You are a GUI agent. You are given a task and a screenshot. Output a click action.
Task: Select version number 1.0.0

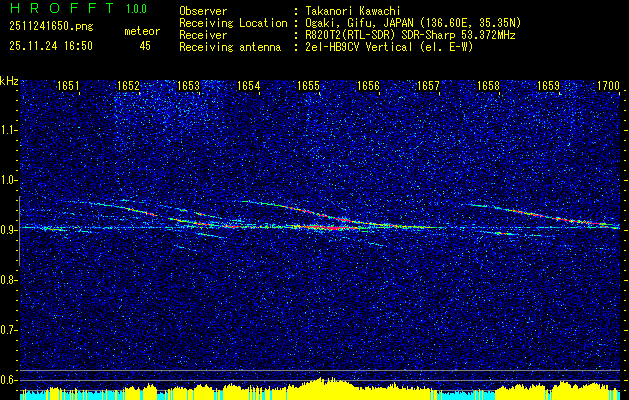(136, 9)
